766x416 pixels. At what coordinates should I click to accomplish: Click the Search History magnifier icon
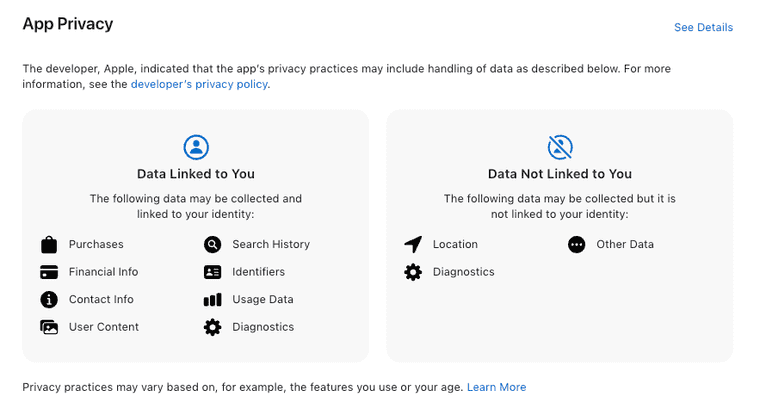212,245
